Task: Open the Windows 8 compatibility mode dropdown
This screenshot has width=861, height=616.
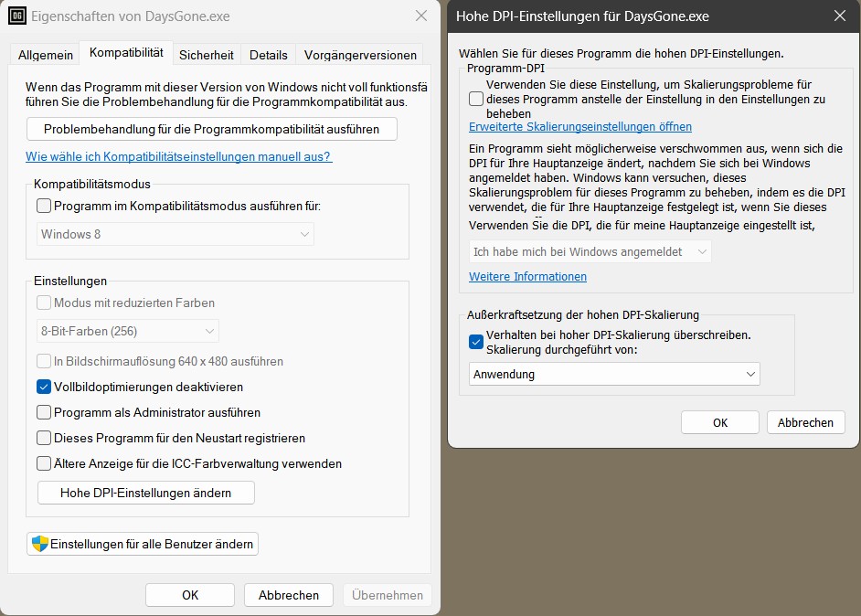Action: 175,234
